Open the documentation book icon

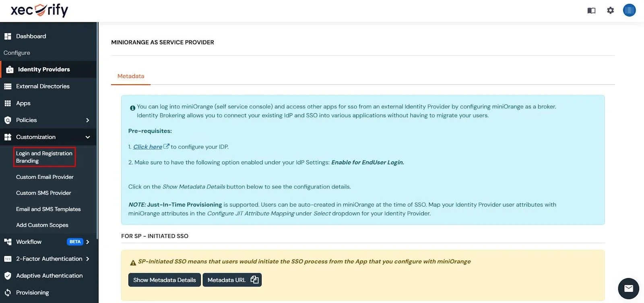click(x=591, y=10)
